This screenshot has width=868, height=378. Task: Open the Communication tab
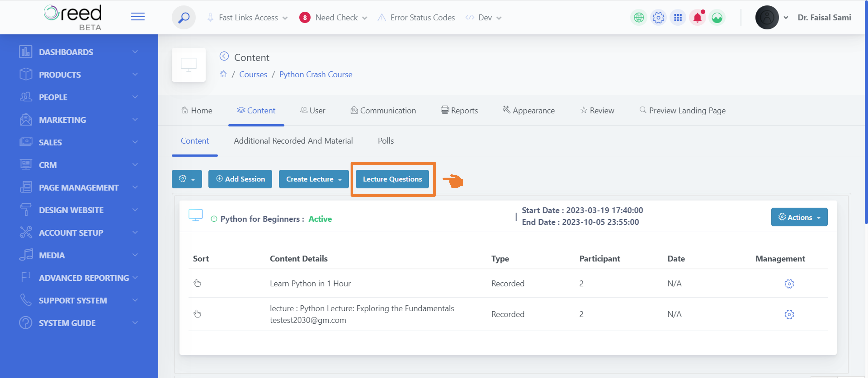[383, 110]
